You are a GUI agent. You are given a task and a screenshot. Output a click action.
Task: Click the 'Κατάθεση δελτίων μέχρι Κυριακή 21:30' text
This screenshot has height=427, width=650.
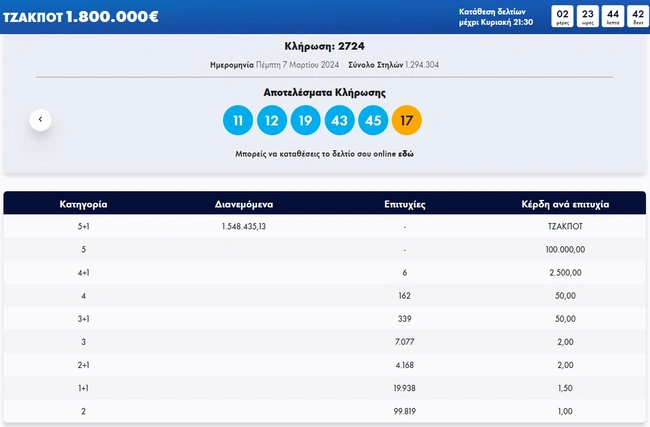496,17
